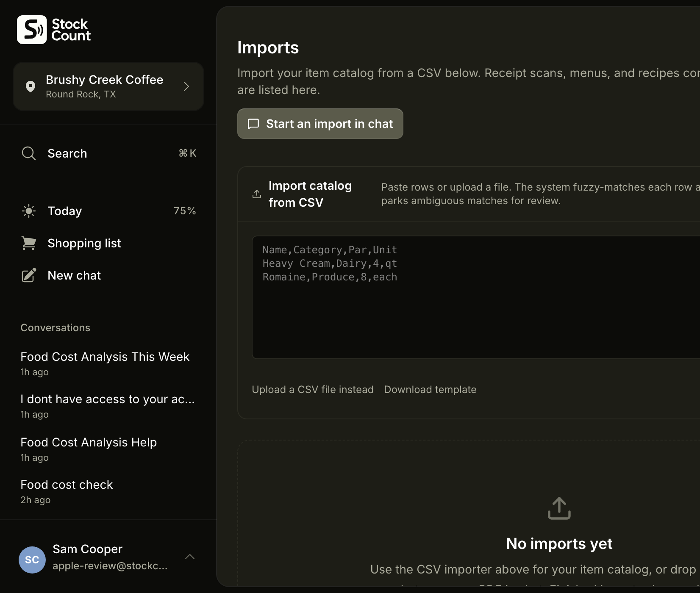Click Download template link
This screenshot has height=593, width=700.
430,390
